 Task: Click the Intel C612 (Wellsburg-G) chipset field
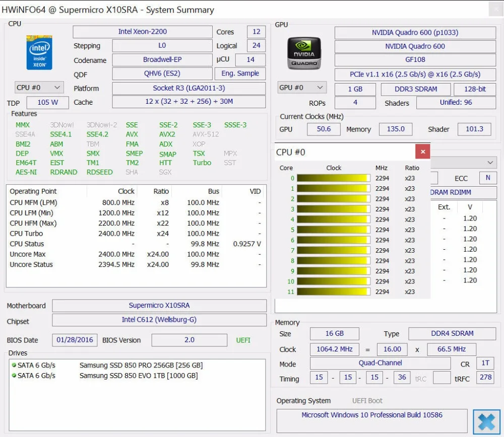tap(159, 320)
